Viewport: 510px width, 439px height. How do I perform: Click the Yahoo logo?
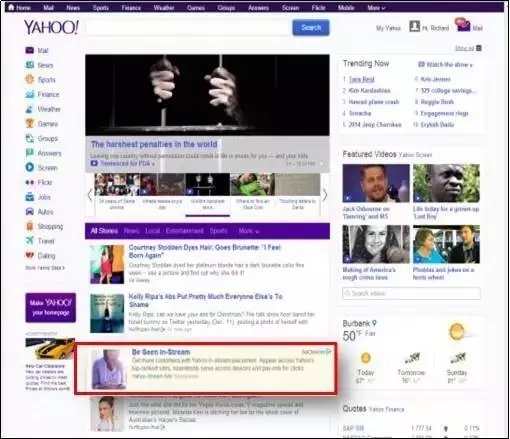click(x=51, y=27)
